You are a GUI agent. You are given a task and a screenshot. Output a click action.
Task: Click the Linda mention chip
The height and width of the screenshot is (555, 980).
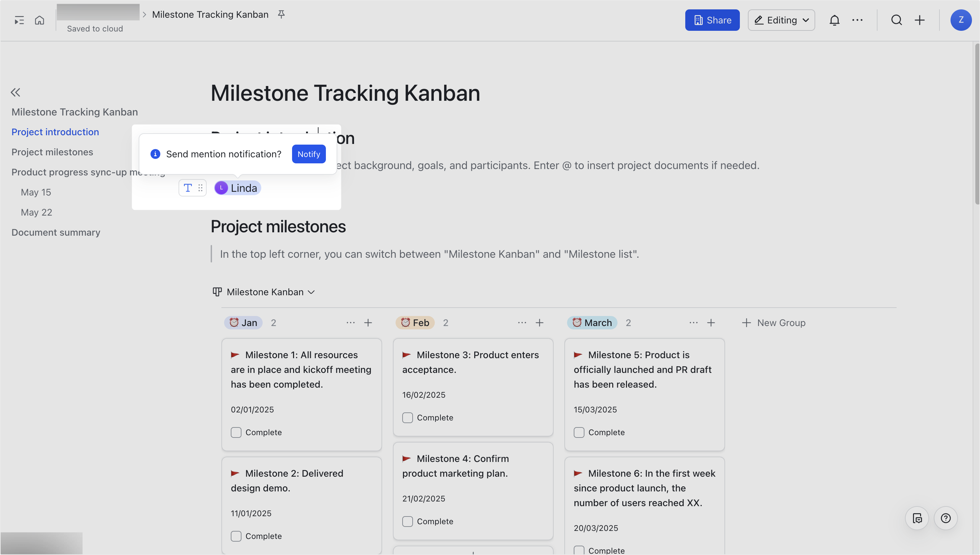(237, 188)
